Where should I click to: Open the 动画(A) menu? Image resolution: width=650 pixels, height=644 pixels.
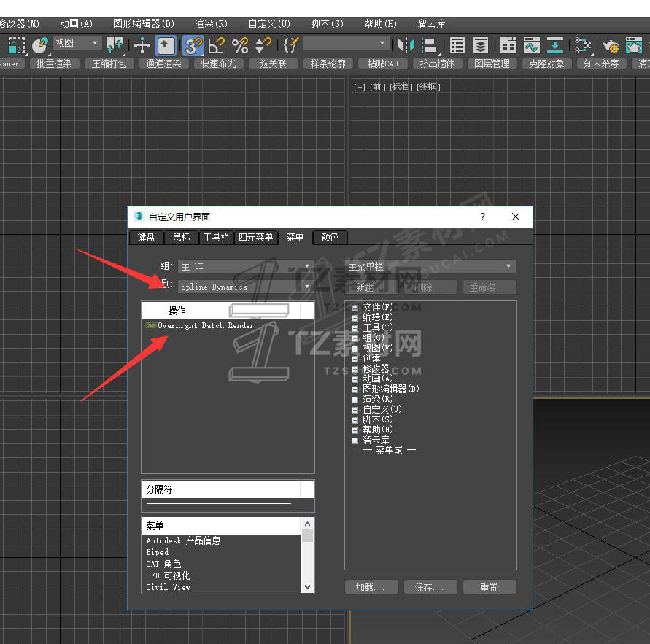coord(77,23)
